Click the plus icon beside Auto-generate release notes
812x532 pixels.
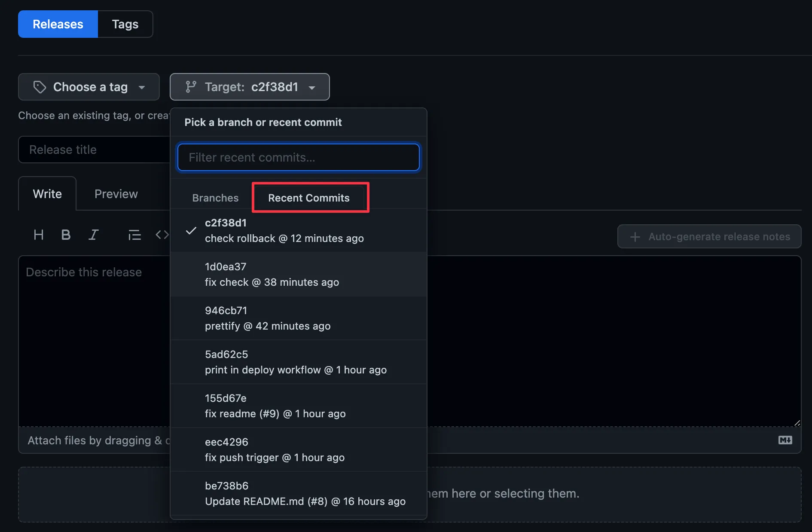pyautogui.click(x=635, y=236)
